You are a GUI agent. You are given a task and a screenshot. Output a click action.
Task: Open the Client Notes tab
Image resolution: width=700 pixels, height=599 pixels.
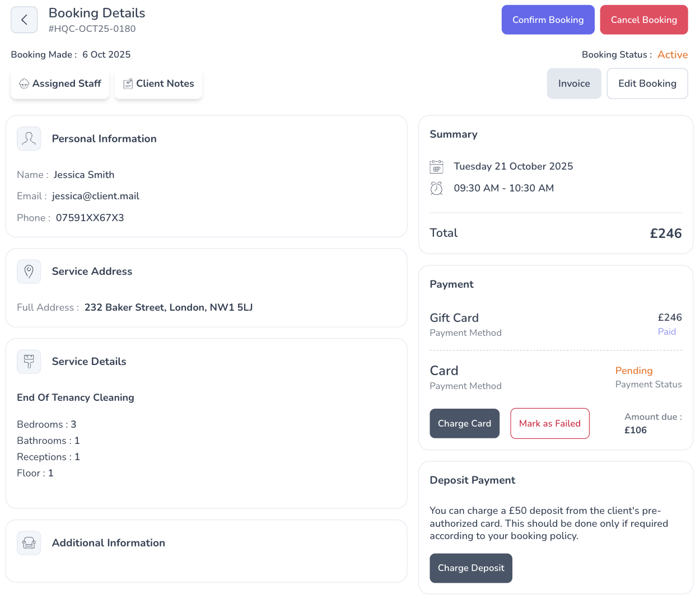tap(158, 84)
